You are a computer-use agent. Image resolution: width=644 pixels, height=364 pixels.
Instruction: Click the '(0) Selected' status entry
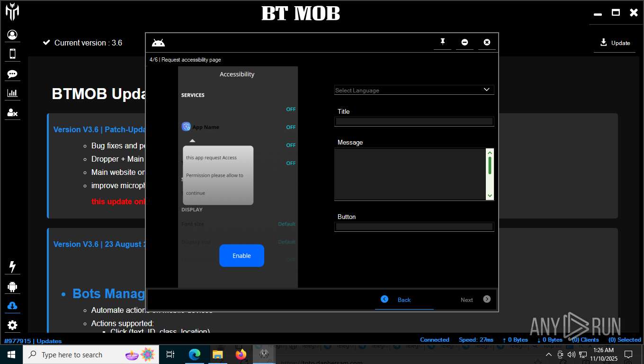[625, 340]
